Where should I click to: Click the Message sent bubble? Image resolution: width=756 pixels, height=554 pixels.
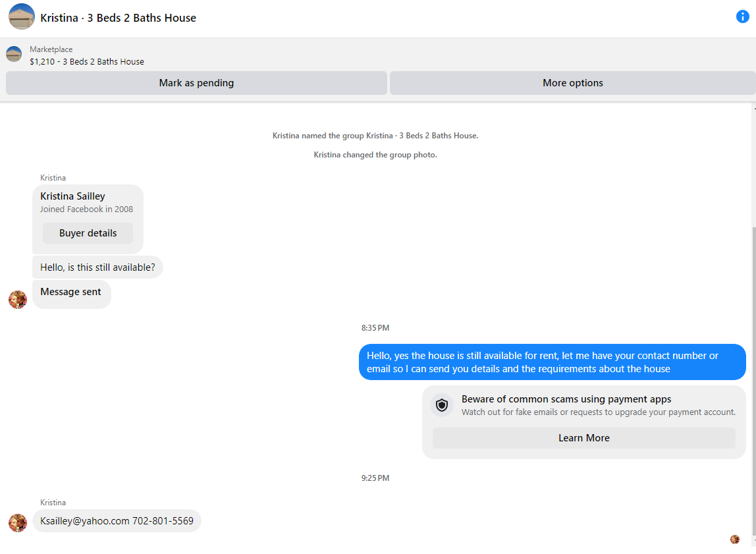[71, 294]
